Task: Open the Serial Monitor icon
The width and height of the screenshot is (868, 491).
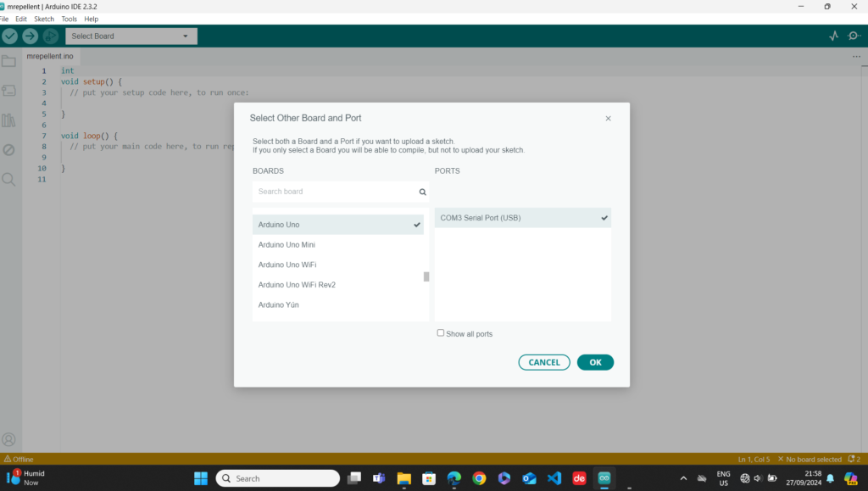Action: click(854, 36)
